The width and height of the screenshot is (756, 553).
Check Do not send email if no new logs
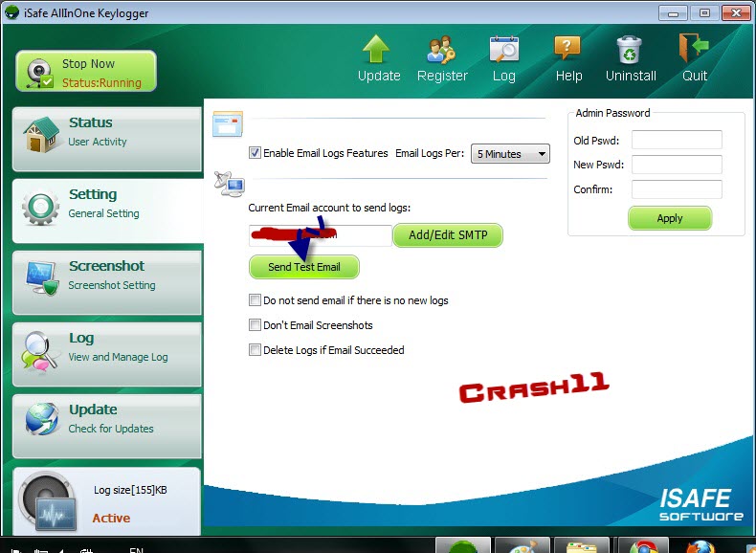[x=255, y=300]
